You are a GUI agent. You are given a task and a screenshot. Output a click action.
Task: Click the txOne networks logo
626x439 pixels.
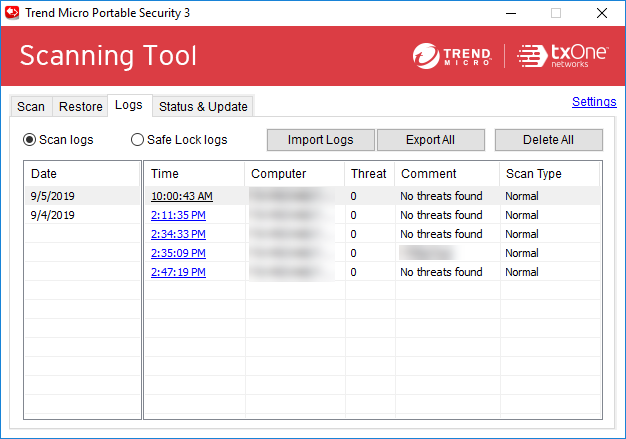[x=562, y=56]
